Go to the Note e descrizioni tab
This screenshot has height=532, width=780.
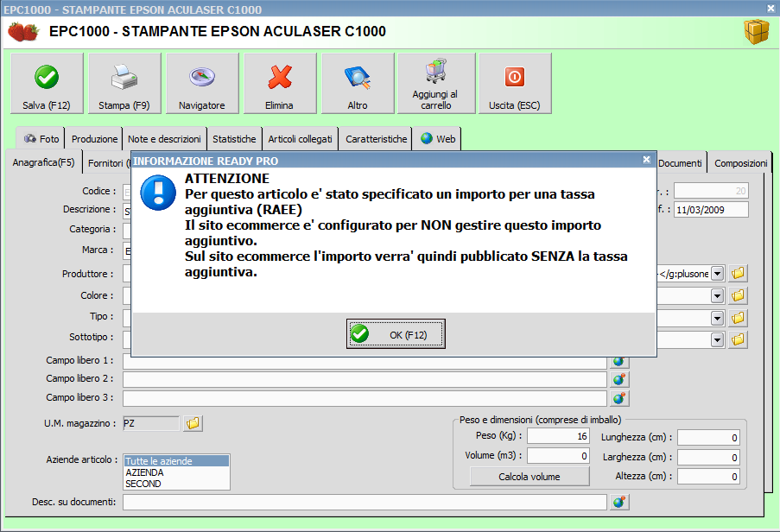tap(164, 139)
